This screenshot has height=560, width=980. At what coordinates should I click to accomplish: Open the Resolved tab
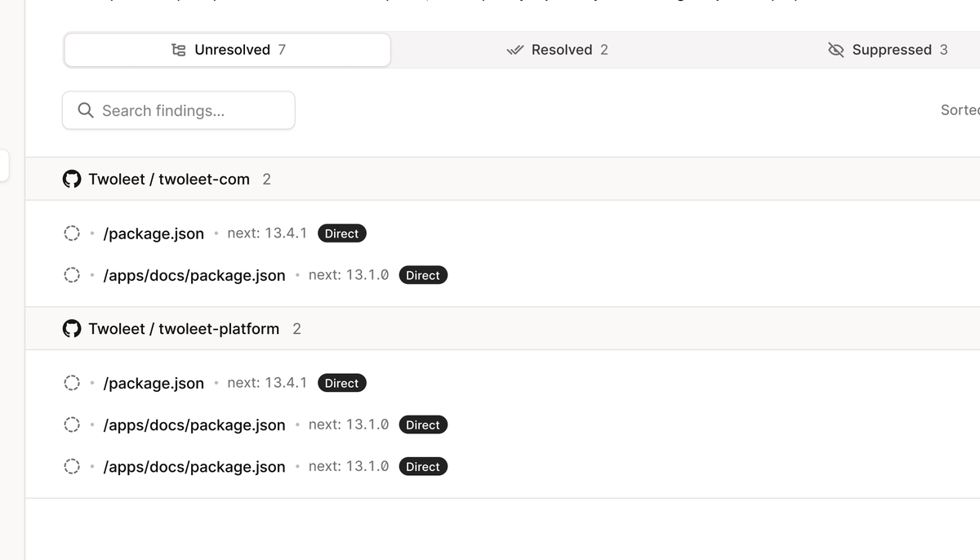(558, 50)
